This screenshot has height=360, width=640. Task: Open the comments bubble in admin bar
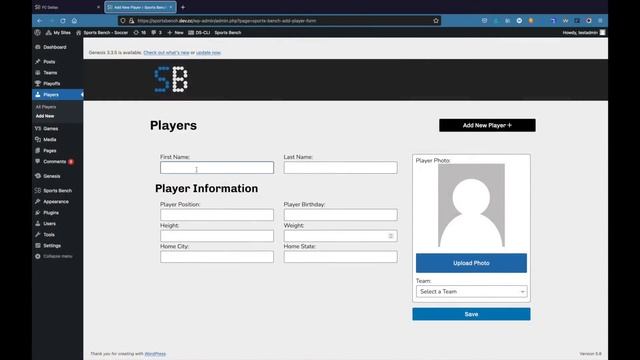(156, 32)
